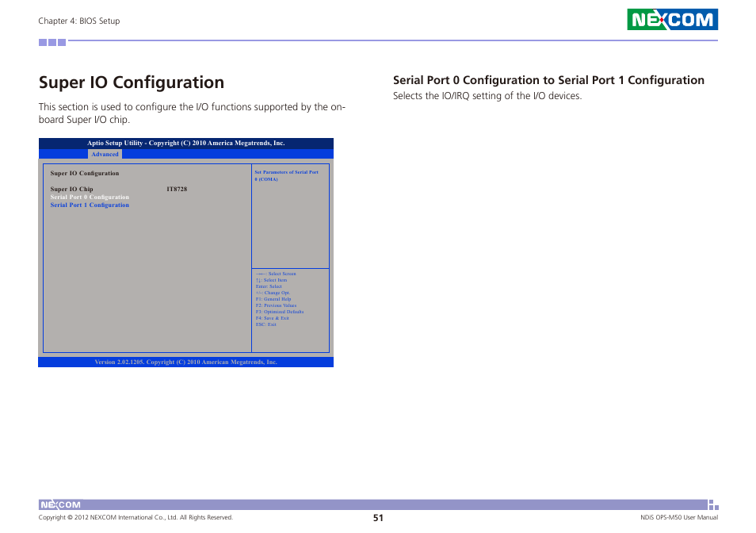Click the large 'Super IO Configuration' page title
The width and height of the screenshot is (756, 533).
point(131,82)
